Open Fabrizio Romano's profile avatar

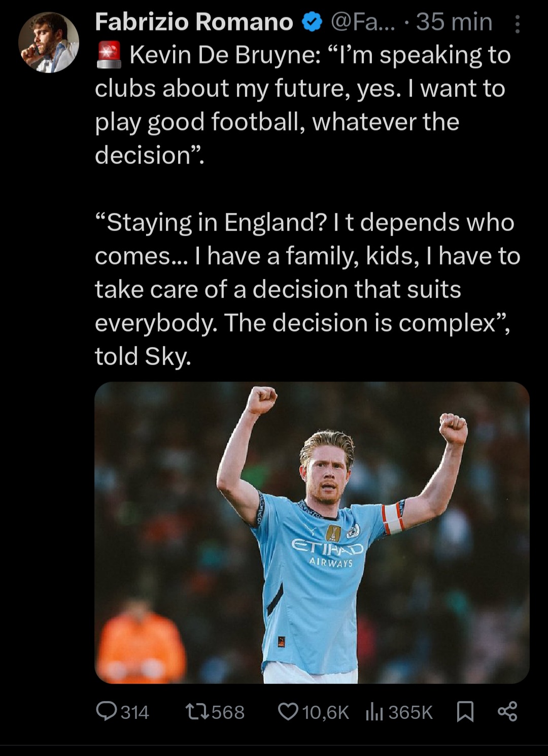[x=49, y=43]
